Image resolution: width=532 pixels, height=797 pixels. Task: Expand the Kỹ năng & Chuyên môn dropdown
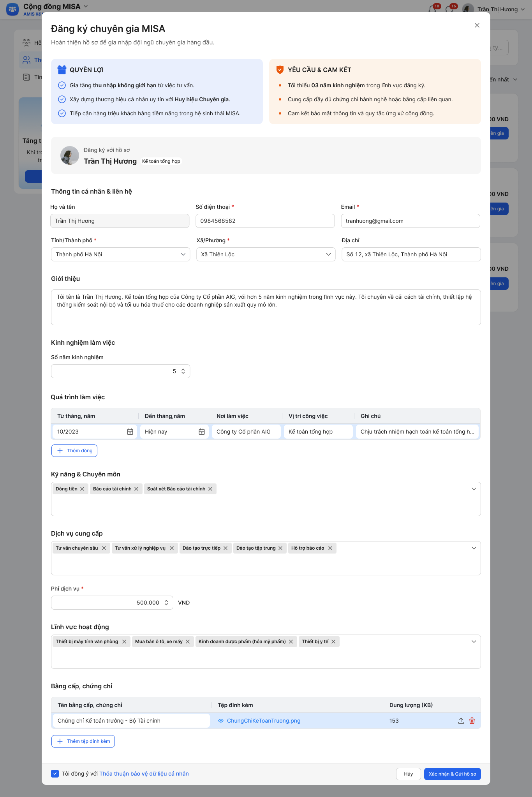click(474, 489)
